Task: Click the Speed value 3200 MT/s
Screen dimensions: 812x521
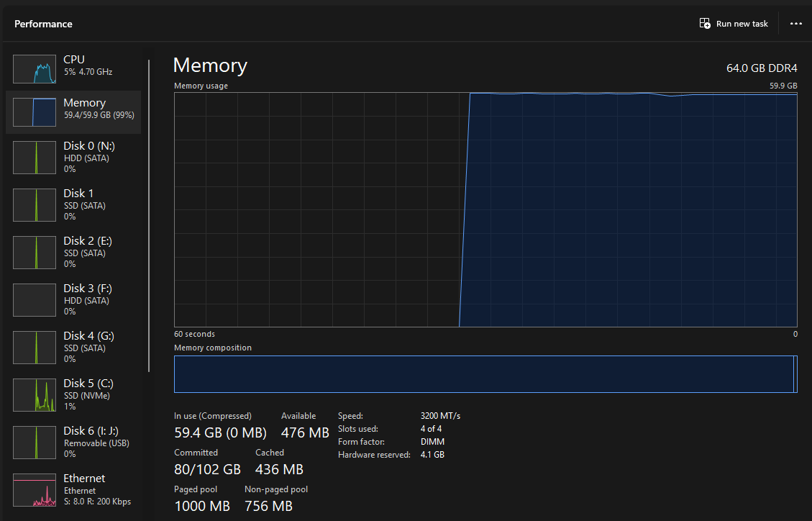Action: click(440, 416)
